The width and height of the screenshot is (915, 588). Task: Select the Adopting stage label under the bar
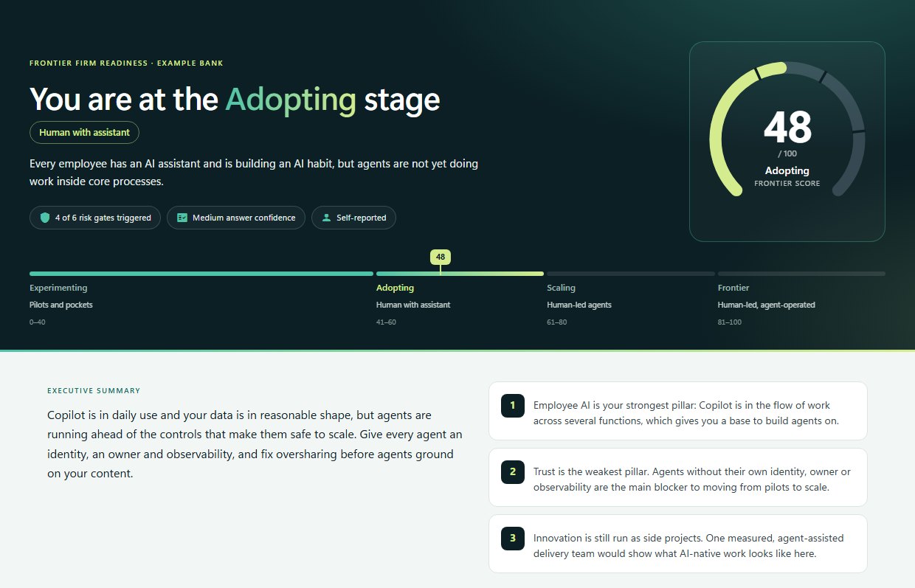[395, 288]
